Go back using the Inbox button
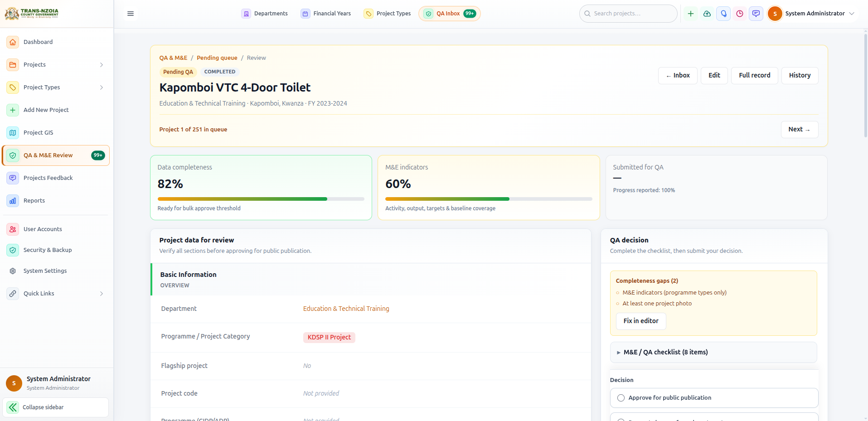The width and height of the screenshot is (868, 421). point(678,76)
